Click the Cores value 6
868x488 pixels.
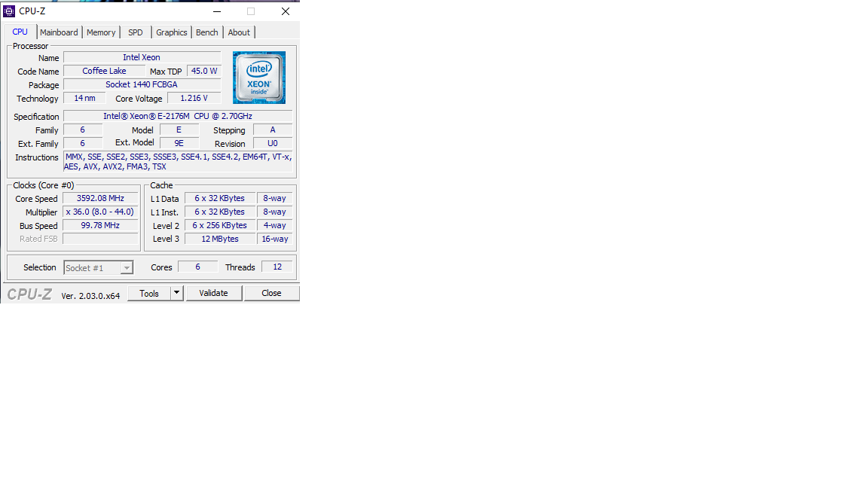[197, 267]
